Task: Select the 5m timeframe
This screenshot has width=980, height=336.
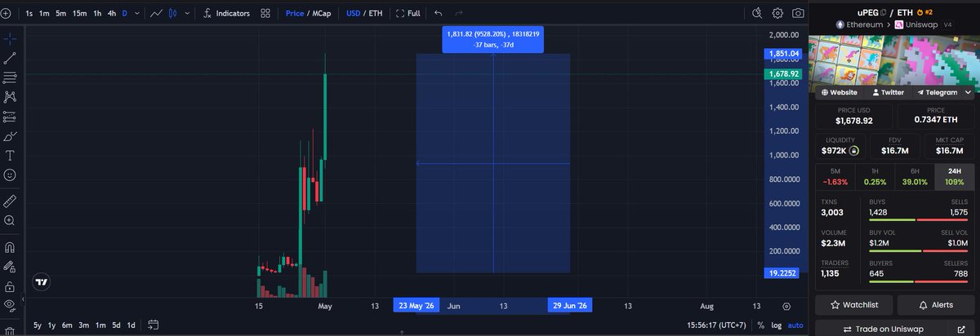Action: [61, 14]
